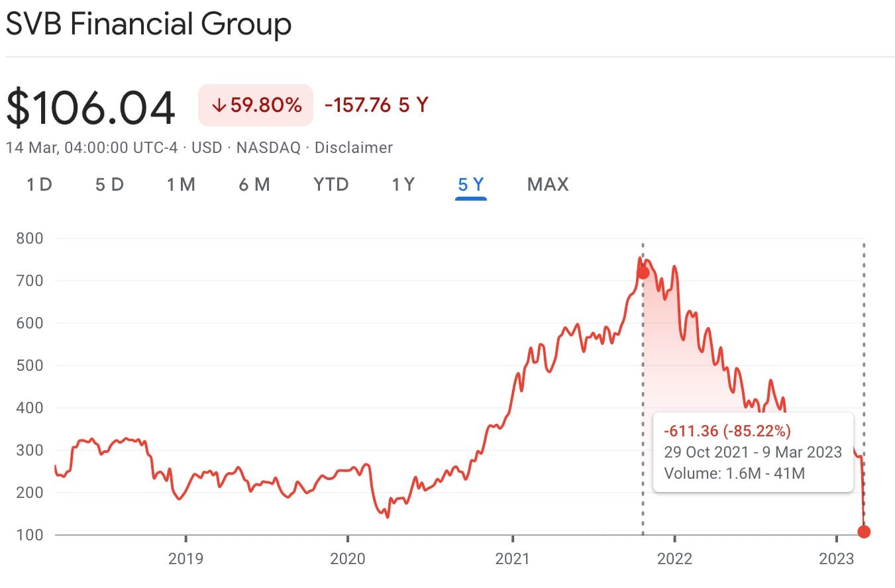Click the down arrow in percentage badge
This screenshot has height=588, width=895.
coord(218,105)
